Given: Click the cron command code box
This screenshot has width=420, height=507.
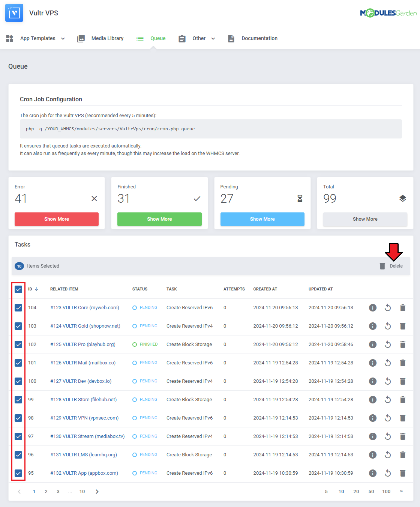Looking at the screenshot, I should tap(211, 129).
